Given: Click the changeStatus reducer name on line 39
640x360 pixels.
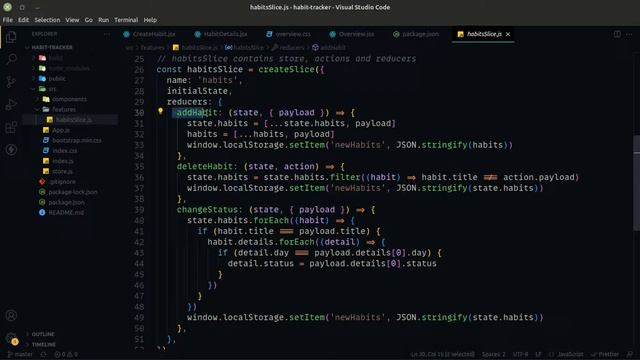Looking at the screenshot, I should click(207, 210).
